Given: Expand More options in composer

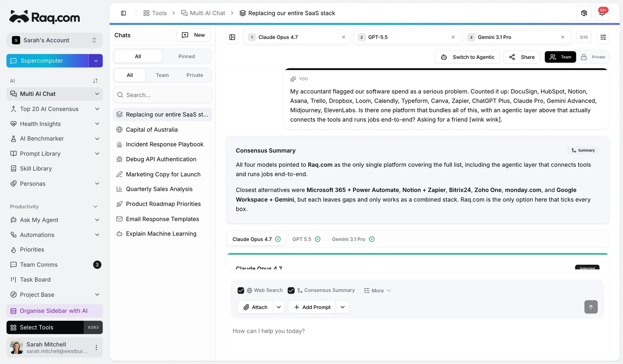Looking at the screenshot, I should (x=377, y=291).
